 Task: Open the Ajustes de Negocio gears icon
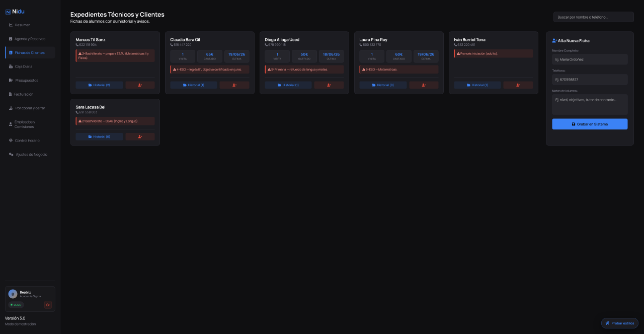point(11,154)
